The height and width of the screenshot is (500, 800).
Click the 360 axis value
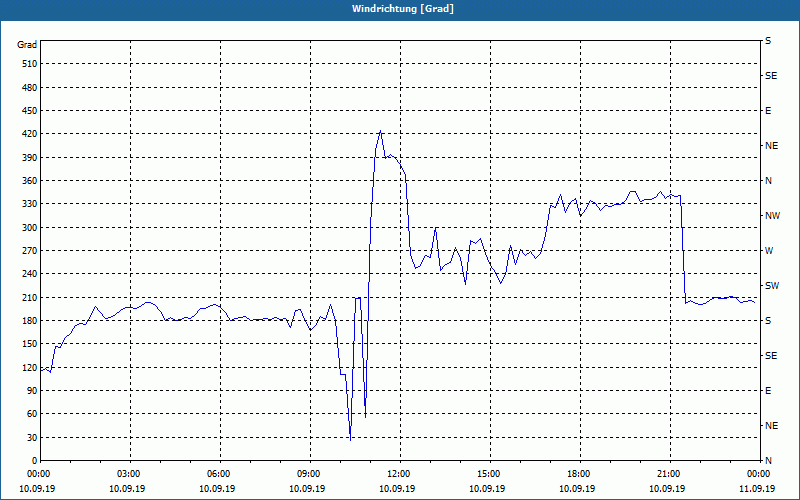point(30,181)
